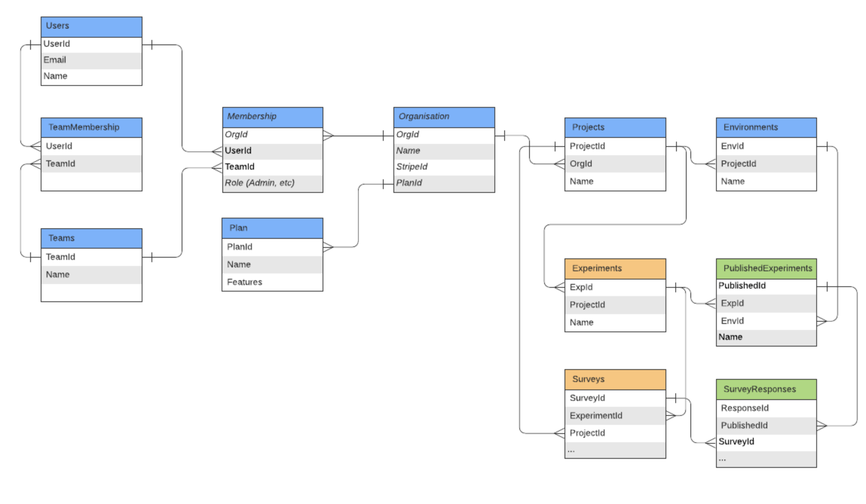This screenshot has height=504, width=866.
Task: Select the Users table header
Action: click(x=91, y=26)
